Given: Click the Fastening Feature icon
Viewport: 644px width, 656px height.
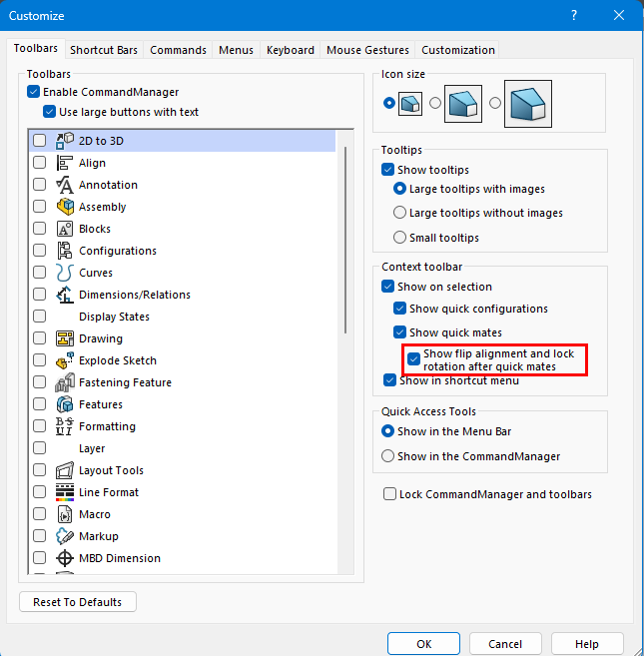Looking at the screenshot, I should tap(65, 382).
